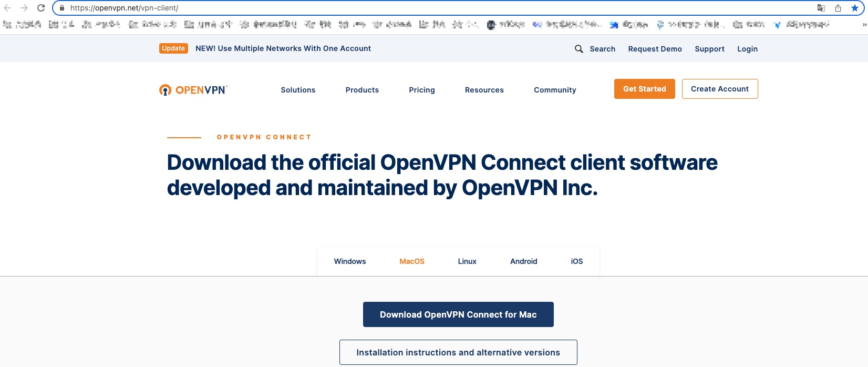Open Request Demo link
Viewport: 868px width, 367px height.
pyautogui.click(x=655, y=49)
